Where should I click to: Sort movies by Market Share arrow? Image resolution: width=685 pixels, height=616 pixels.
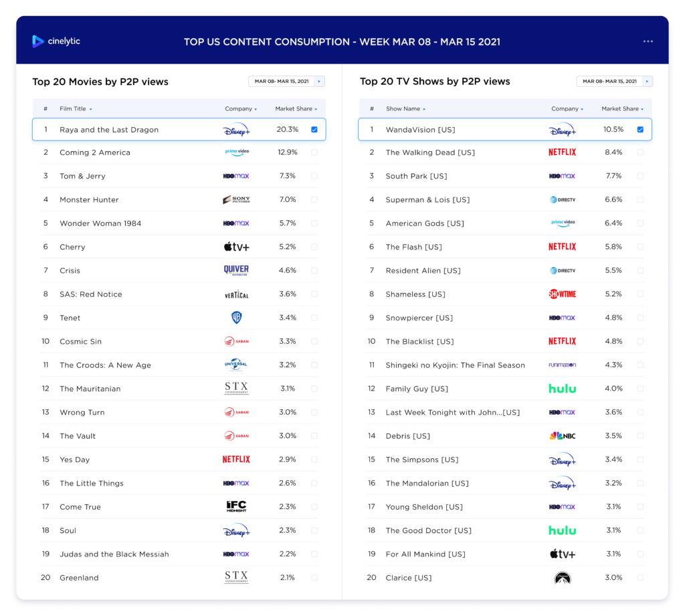click(316, 109)
